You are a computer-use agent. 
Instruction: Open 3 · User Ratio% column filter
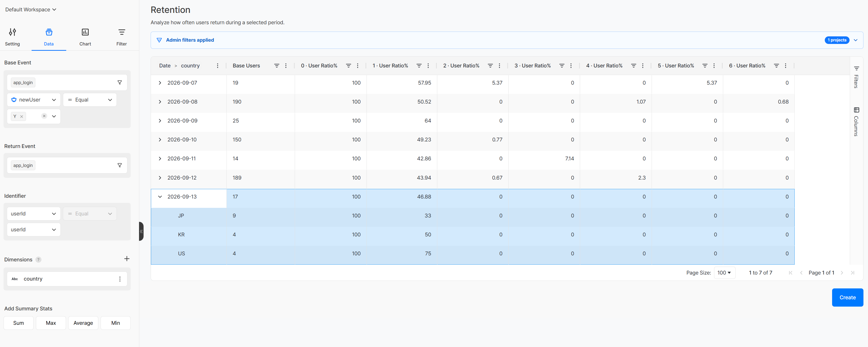562,66
